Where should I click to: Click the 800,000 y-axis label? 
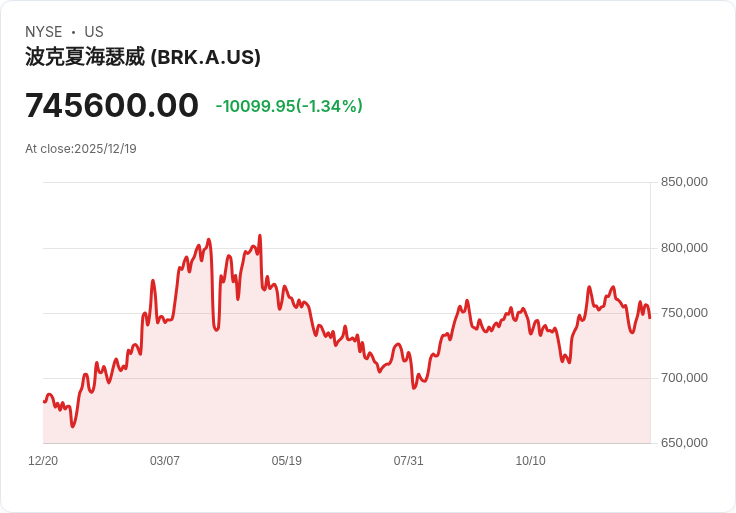point(684,248)
